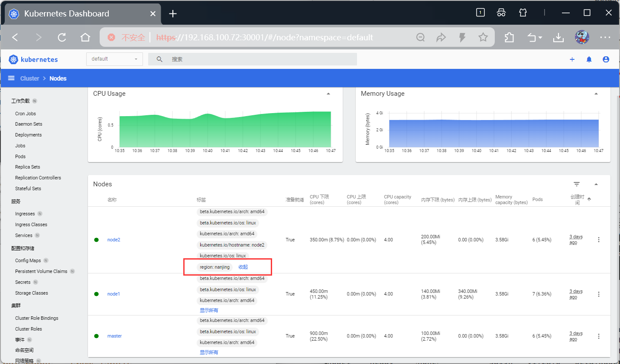Image resolution: width=620 pixels, height=364 pixels.
Task: Open browser downloads icon
Action: tap(558, 38)
